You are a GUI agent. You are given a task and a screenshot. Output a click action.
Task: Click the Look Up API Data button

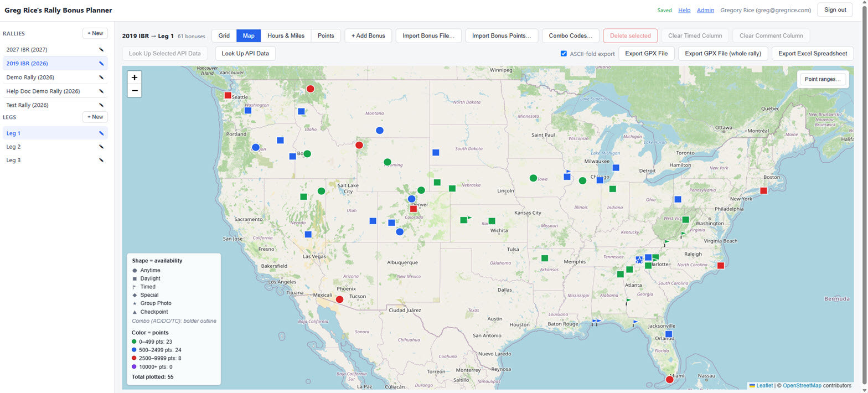point(245,54)
